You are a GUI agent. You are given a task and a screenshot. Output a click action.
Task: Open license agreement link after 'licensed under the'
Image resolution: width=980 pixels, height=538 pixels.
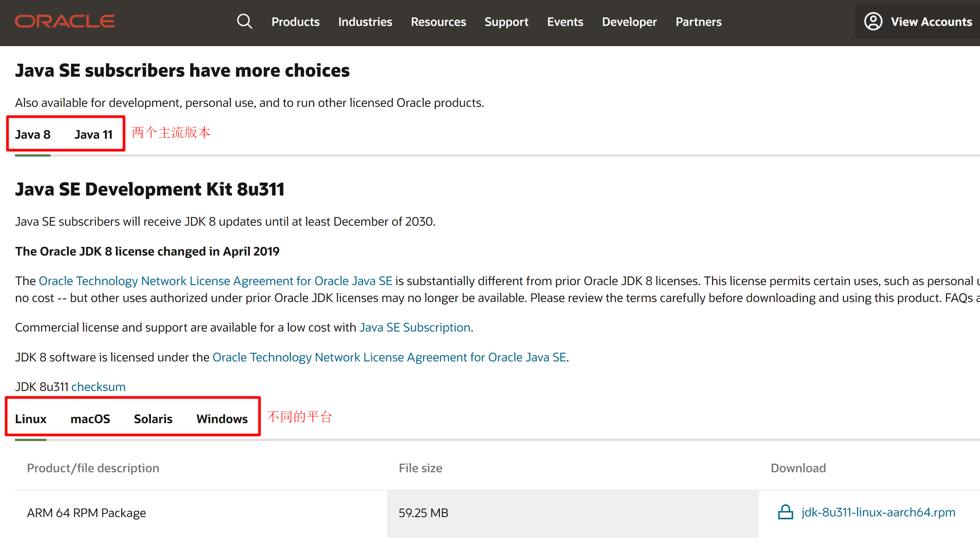click(389, 357)
